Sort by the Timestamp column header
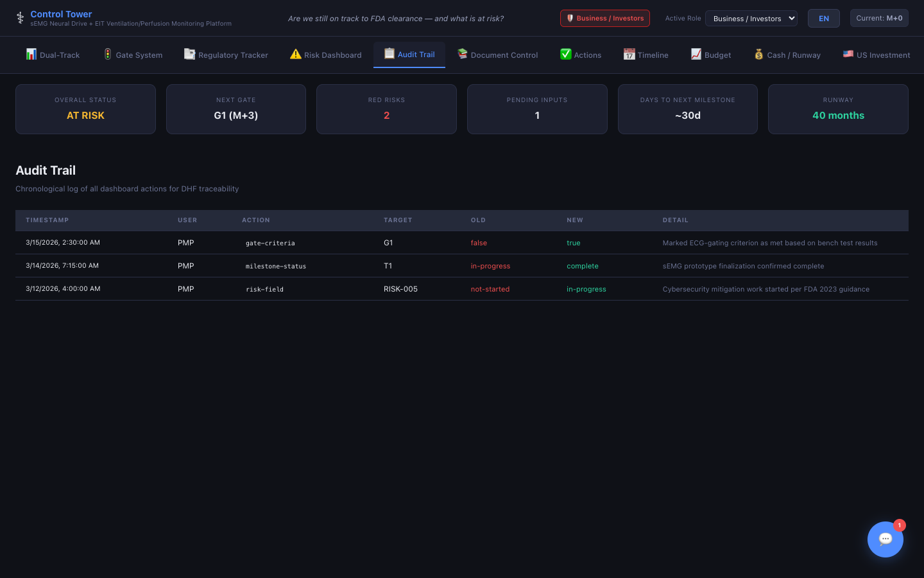924x578 pixels. pos(47,220)
